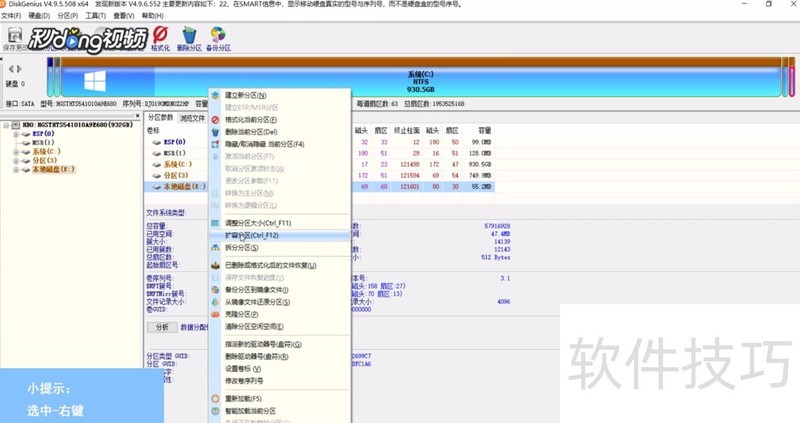The image size is (800, 423).
Task: Switch to the 分区参数 tab
Action: (x=161, y=118)
